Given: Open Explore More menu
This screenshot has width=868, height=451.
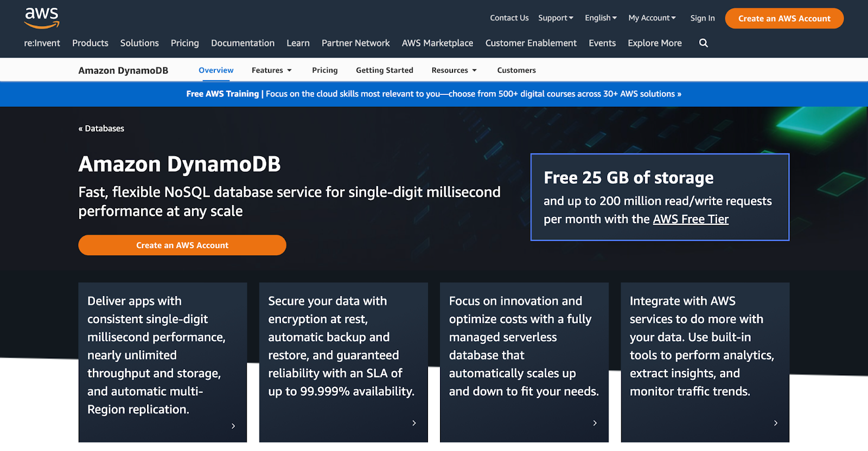Looking at the screenshot, I should (x=655, y=43).
